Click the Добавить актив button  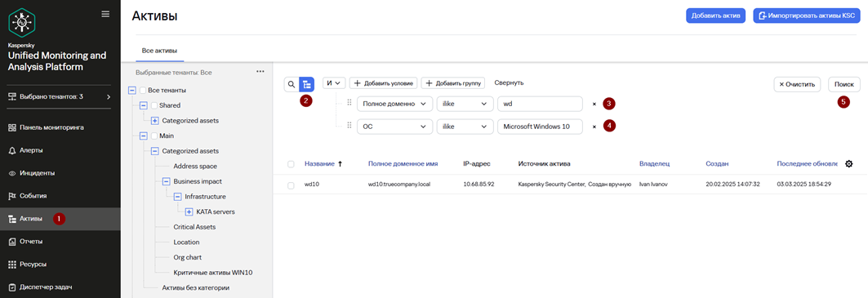click(x=716, y=16)
